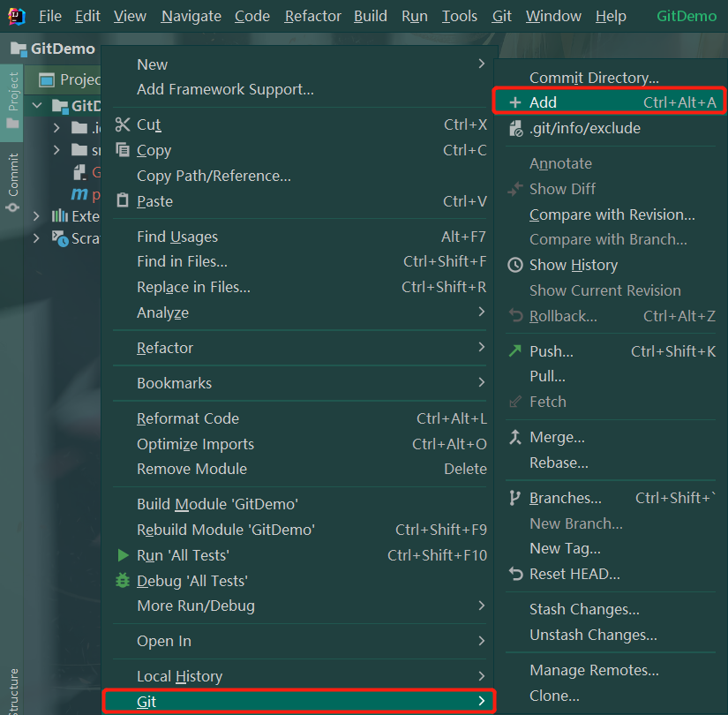
Task: Choose Compare with Revision...
Action: click(x=611, y=214)
